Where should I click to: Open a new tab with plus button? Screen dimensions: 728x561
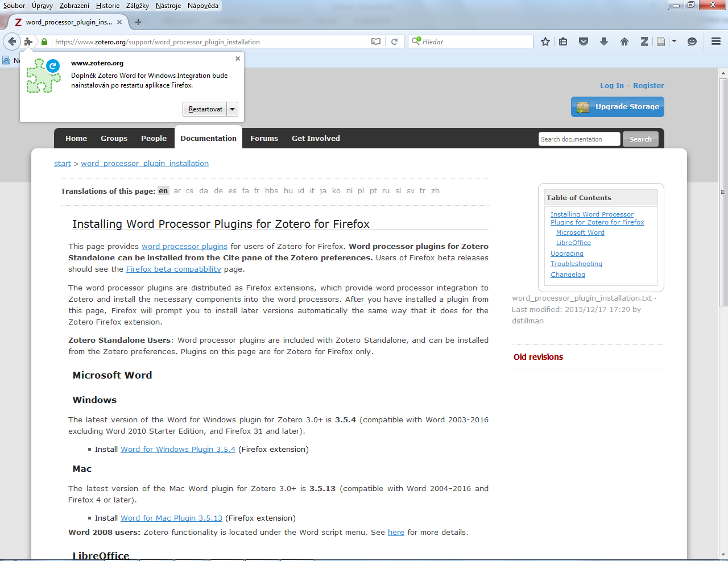tap(138, 22)
